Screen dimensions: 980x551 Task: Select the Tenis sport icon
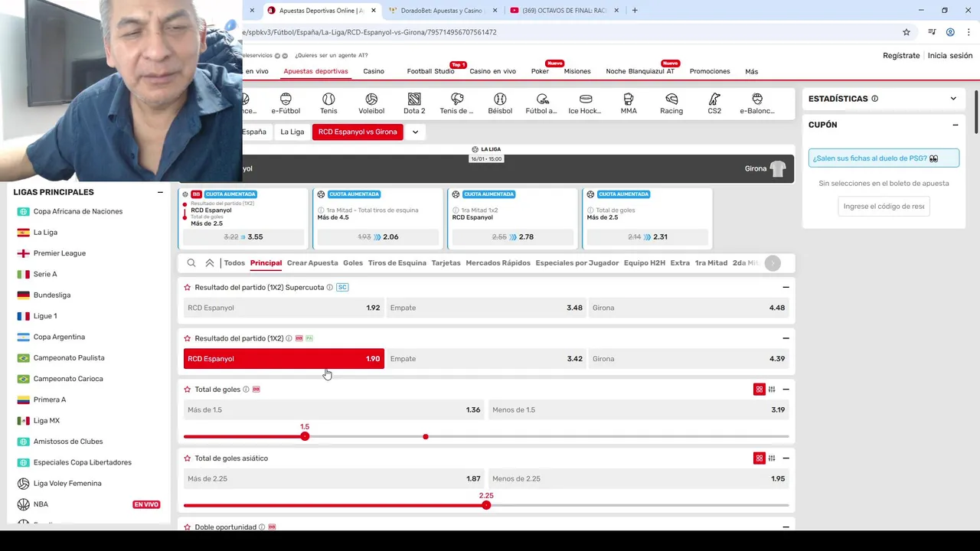point(328,103)
